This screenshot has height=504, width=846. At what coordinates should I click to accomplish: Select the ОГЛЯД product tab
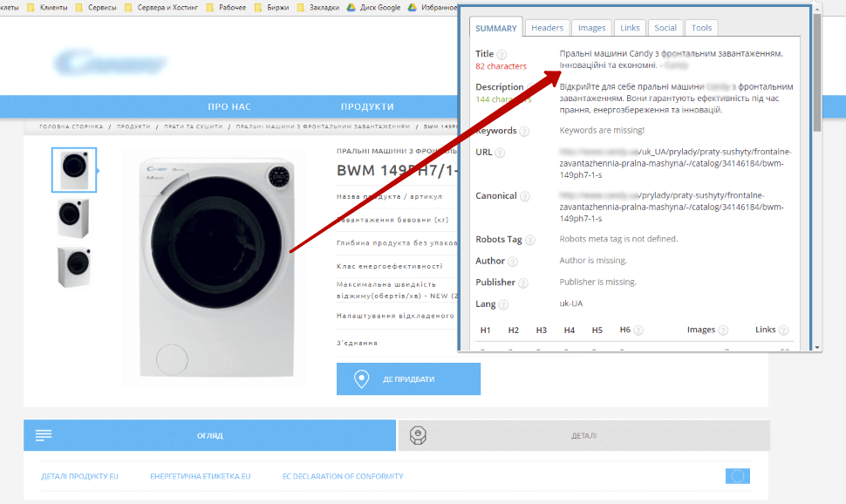pos(210,435)
